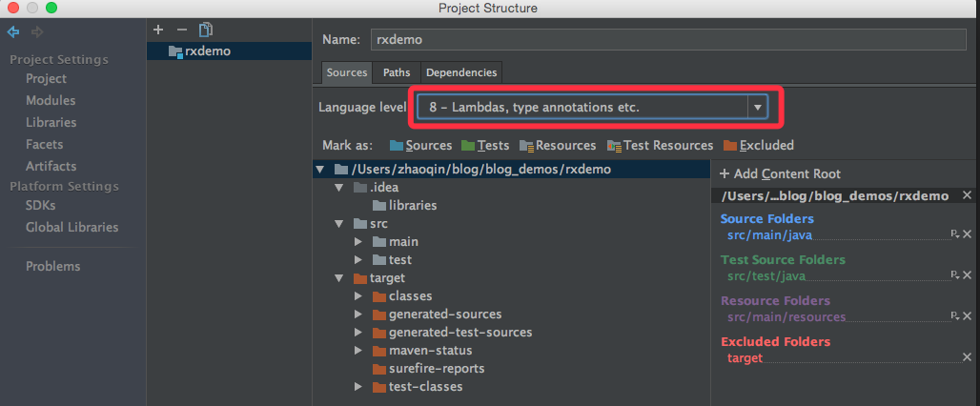Click the copy module icon
Image resolution: width=980 pixels, height=406 pixels.
(206, 30)
